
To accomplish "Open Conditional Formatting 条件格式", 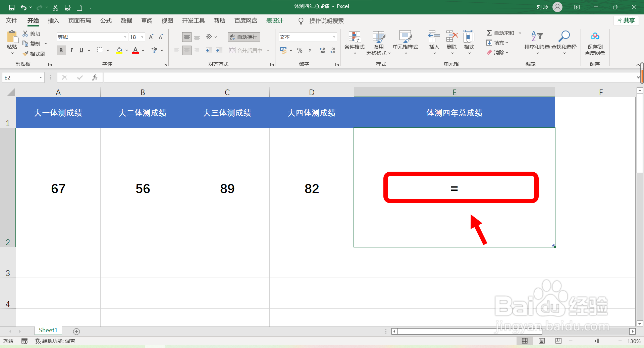I will tap(355, 43).
